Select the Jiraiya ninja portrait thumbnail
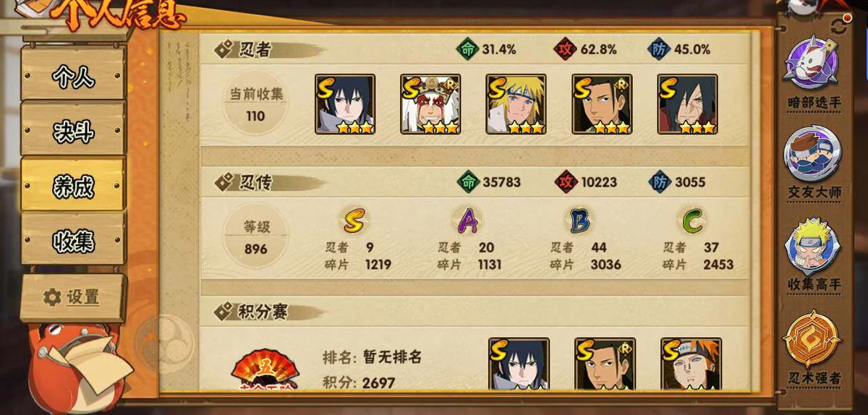This screenshot has height=415, width=868. pyautogui.click(x=430, y=104)
